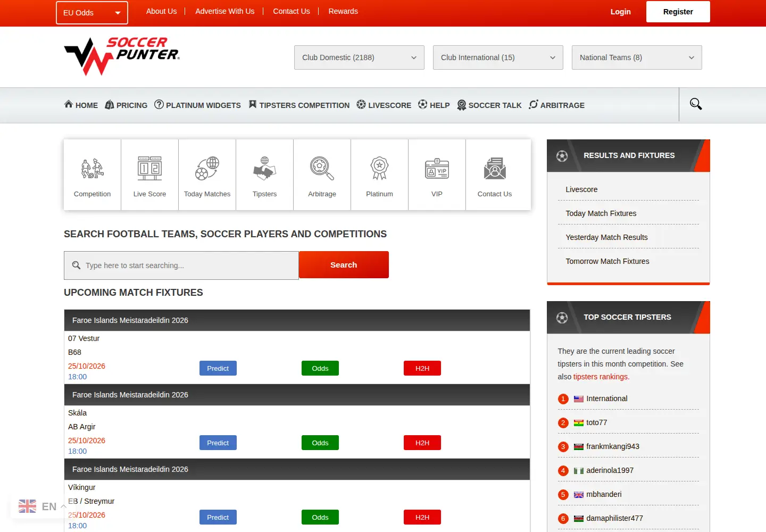Open ARBITRAGE in the navigation bar
766x532 pixels.
[x=556, y=105]
